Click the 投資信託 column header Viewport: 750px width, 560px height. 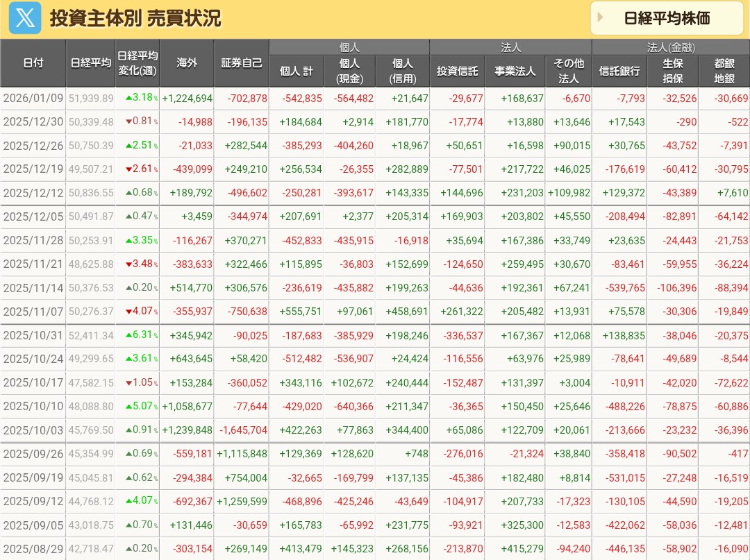[457, 71]
